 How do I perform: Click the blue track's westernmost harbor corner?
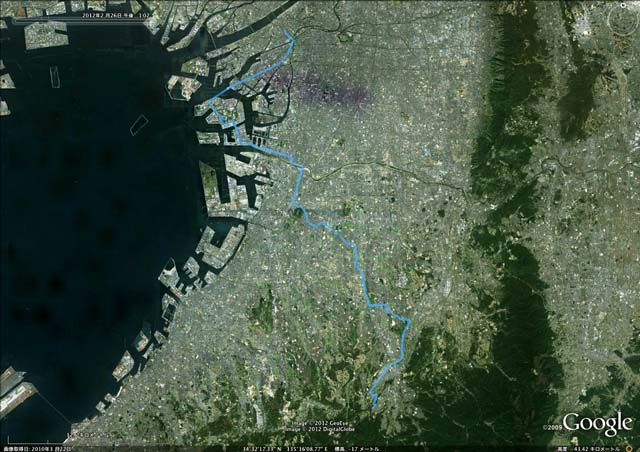click(x=209, y=104)
